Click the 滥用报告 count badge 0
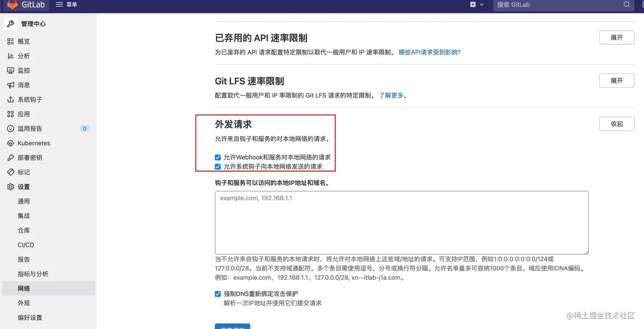Screen dimensions: 644x329 (x=85, y=129)
